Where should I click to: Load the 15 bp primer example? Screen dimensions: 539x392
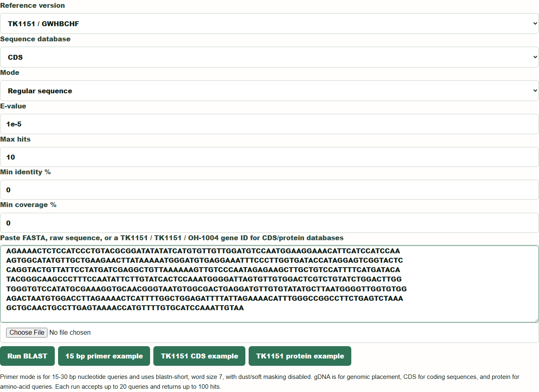coord(104,356)
